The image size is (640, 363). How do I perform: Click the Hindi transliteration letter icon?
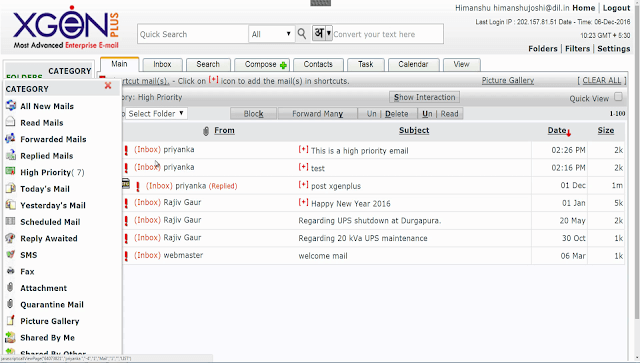[x=319, y=33]
